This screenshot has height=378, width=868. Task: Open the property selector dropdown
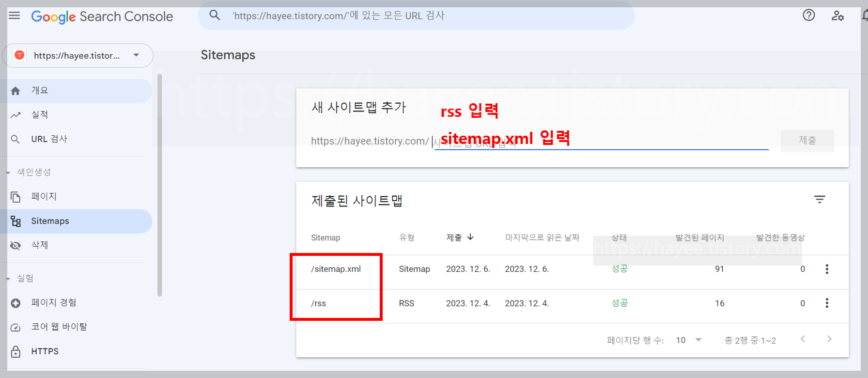78,55
